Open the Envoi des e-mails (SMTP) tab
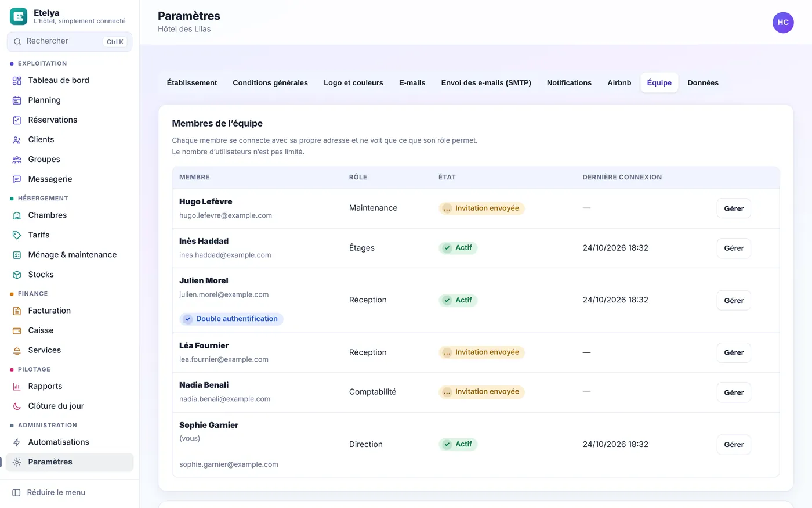This screenshot has height=508, width=812. click(486, 82)
